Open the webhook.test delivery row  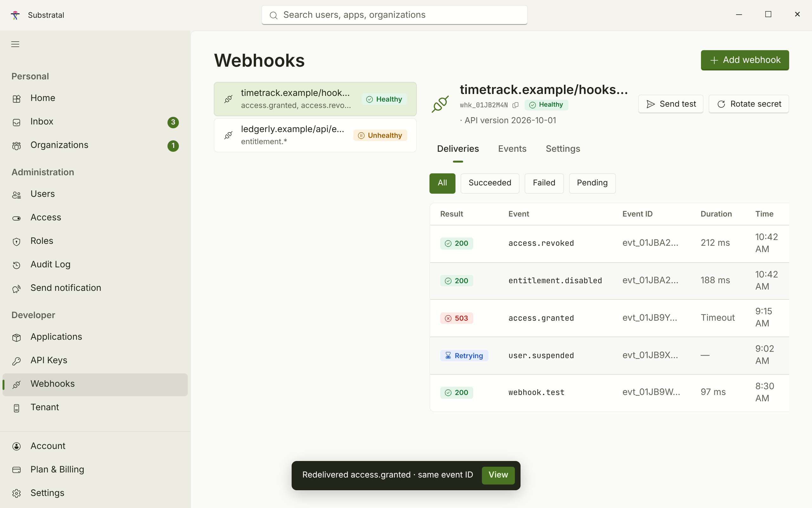click(609, 393)
